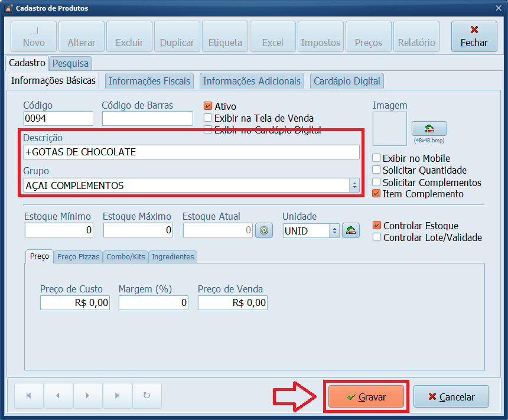Uncheck the Ativo checkbox
The height and width of the screenshot is (420, 508).
(208, 106)
